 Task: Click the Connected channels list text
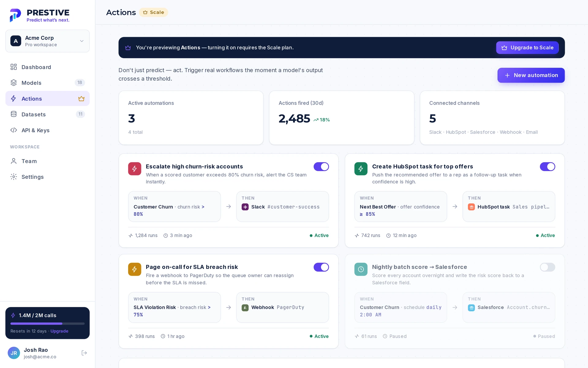[x=483, y=132]
